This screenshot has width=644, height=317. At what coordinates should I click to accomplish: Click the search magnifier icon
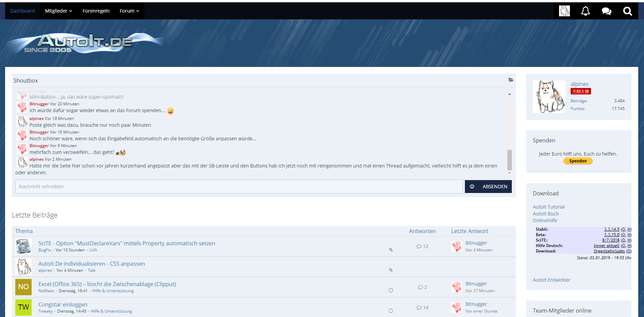click(x=627, y=11)
